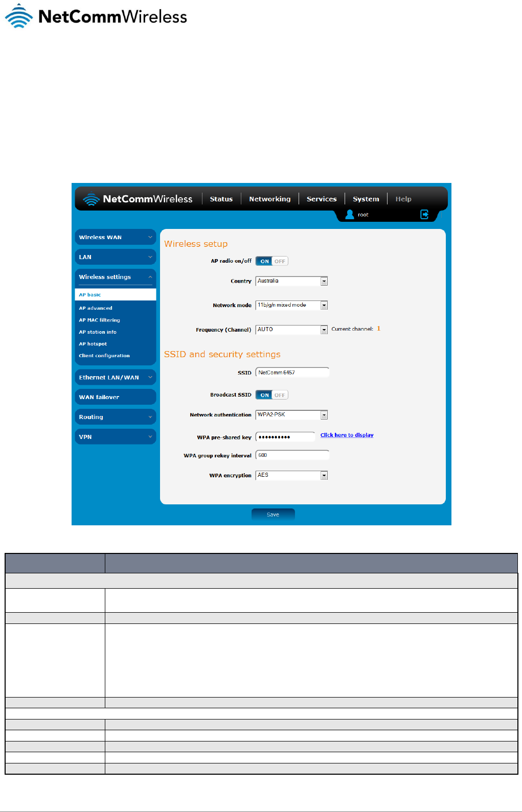Image resolution: width=522 pixels, height=812 pixels.
Task: Open the WPA encryption AES dropdown
Action: pos(291,475)
